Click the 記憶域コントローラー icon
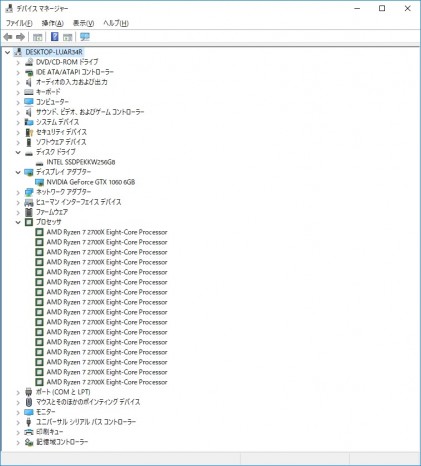 pos(29,442)
